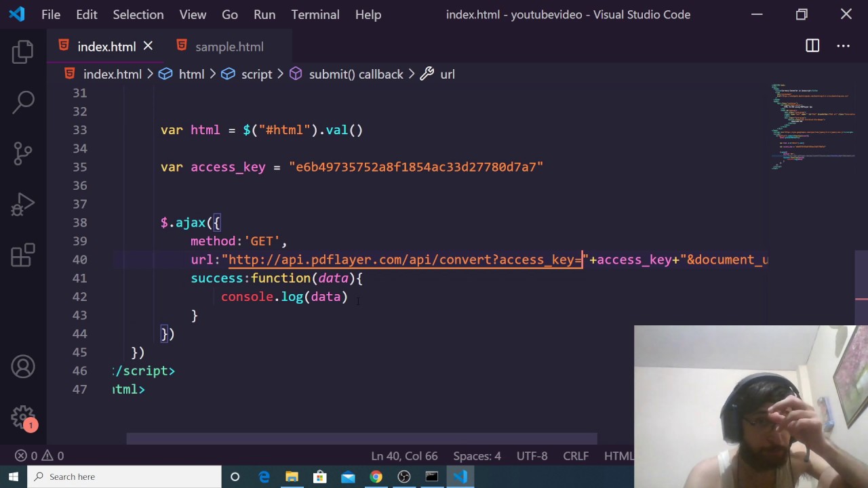The height and width of the screenshot is (488, 868).
Task: Open the Terminal menu
Action: pos(315,14)
